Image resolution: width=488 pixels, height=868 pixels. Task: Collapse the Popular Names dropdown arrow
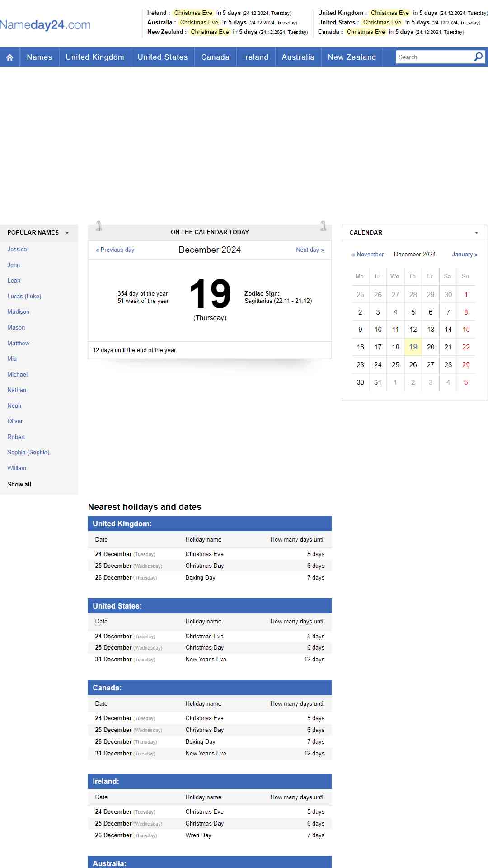67,233
